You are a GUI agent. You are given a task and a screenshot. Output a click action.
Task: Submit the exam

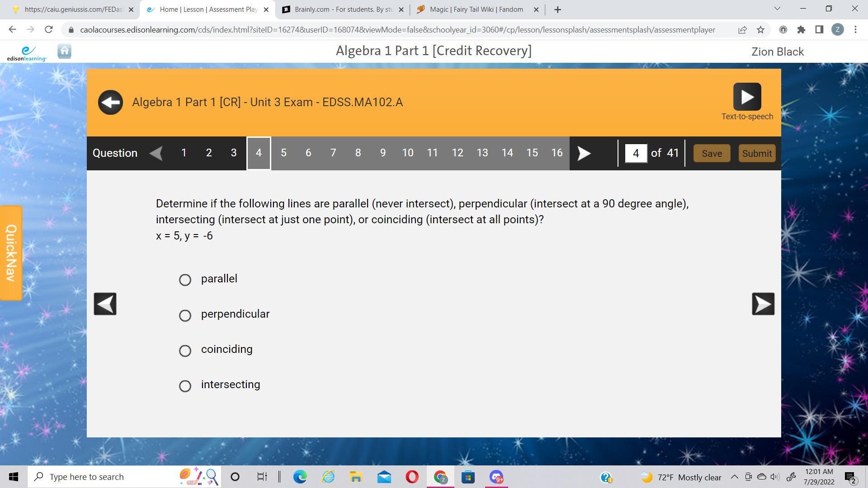[756, 154]
